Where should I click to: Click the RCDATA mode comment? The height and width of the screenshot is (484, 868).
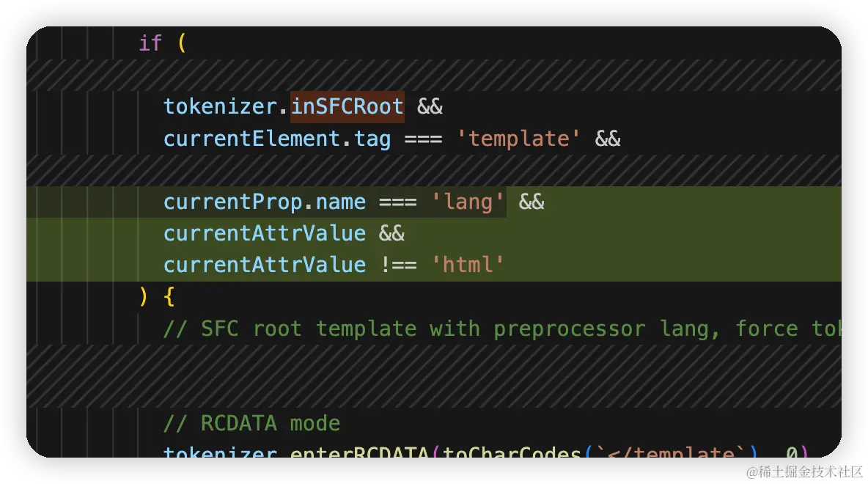point(252,424)
